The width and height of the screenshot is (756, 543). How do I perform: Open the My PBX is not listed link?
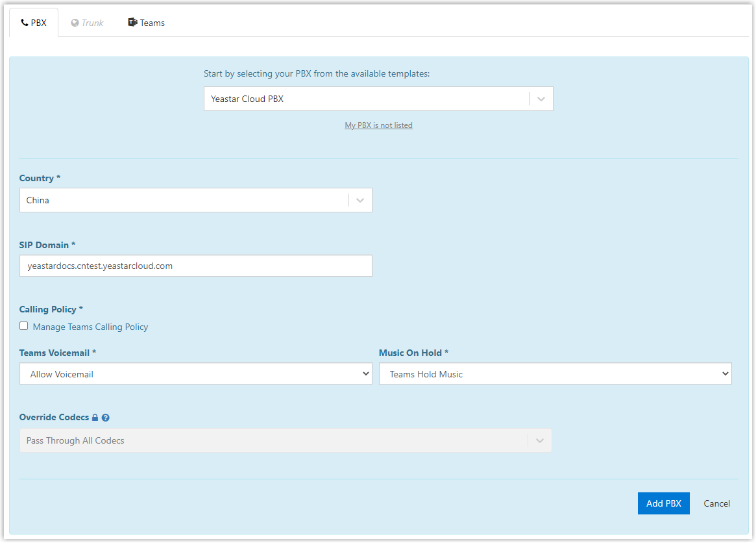[x=378, y=125]
